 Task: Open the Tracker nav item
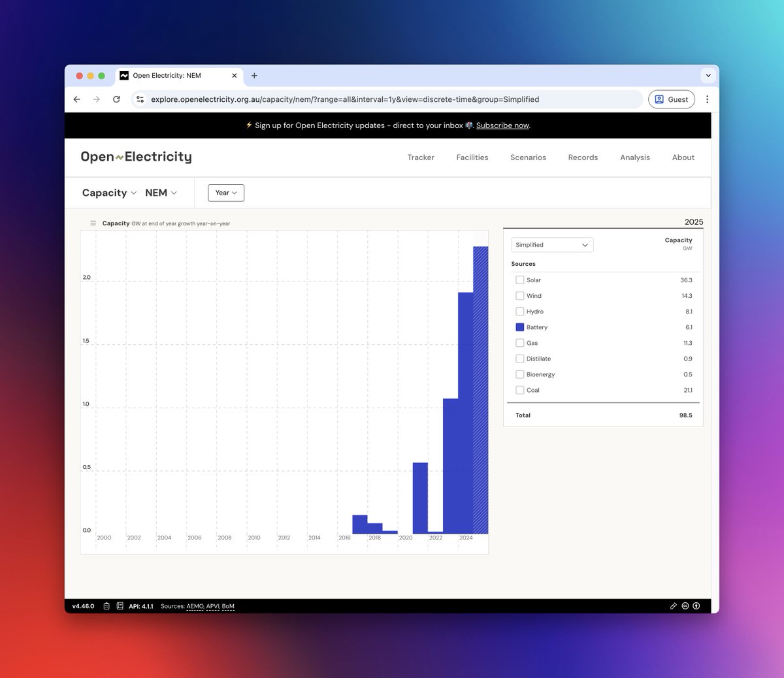(421, 157)
